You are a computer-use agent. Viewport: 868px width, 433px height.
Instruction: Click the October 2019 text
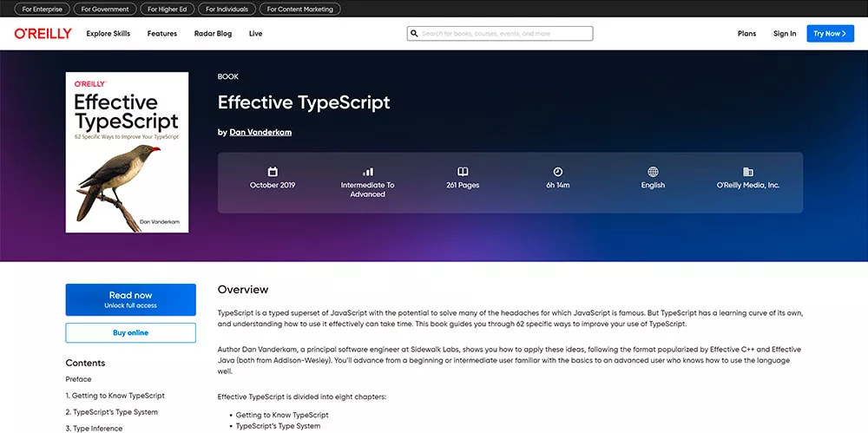pos(273,186)
